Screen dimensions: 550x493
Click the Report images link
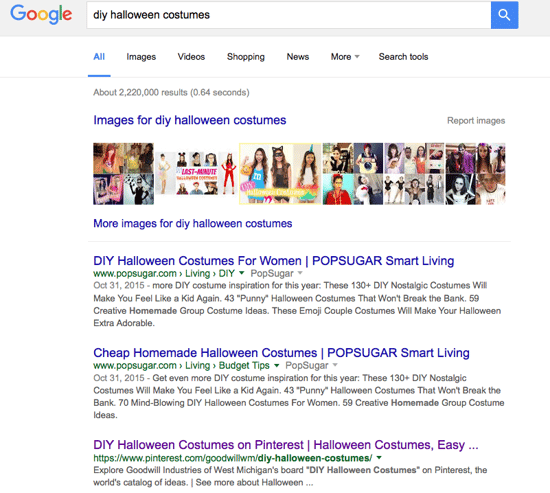tap(476, 121)
